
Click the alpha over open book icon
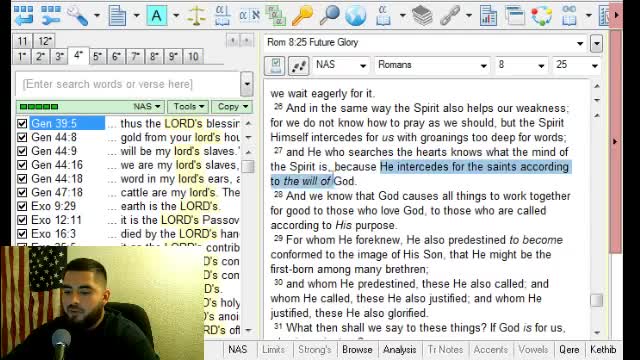(222, 16)
